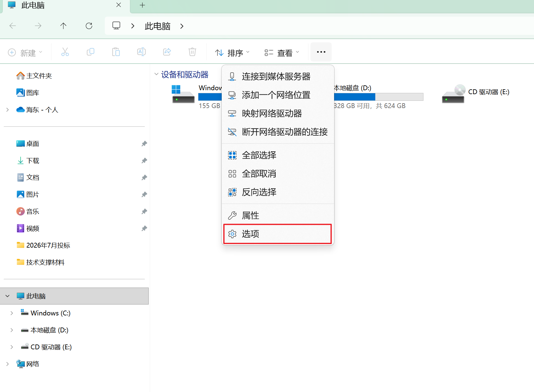The height and width of the screenshot is (392, 534).
Task: Close the 此电脑 tab
Action: pyautogui.click(x=119, y=5)
